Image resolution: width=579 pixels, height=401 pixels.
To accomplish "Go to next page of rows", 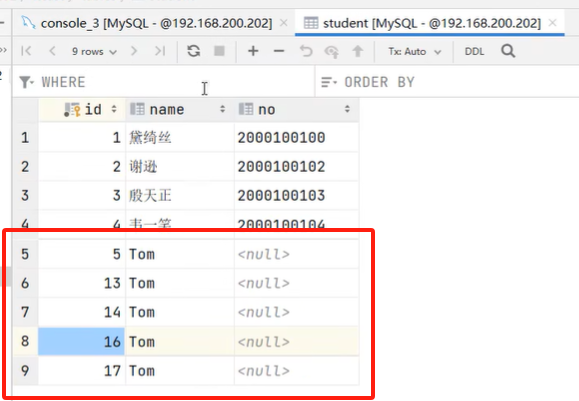I will (134, 51).
